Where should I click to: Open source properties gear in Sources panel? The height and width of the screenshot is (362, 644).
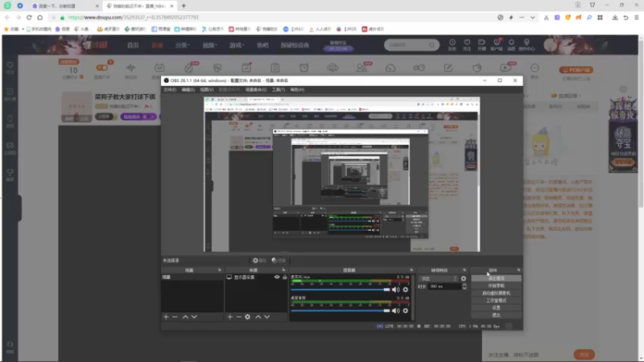tap(247, 317)
